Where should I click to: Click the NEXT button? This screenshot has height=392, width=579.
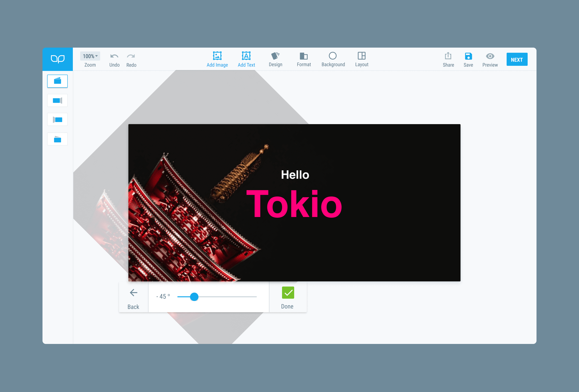pos(517,59)
